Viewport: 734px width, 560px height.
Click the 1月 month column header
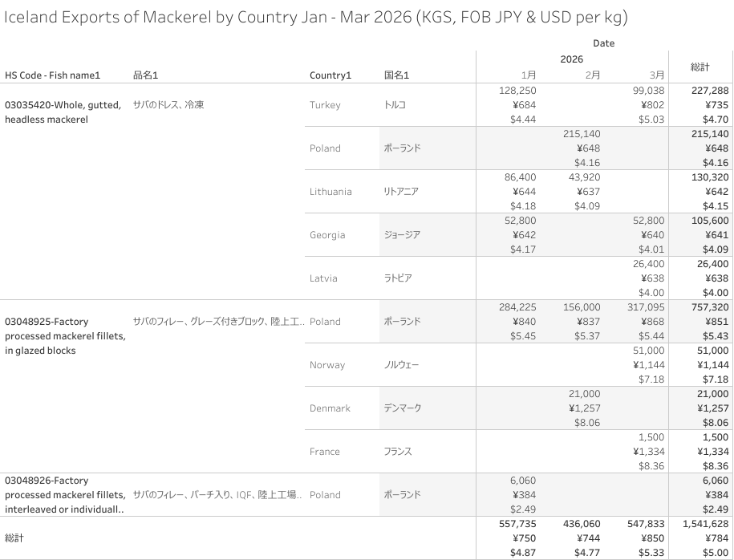(x=529, y=75)
